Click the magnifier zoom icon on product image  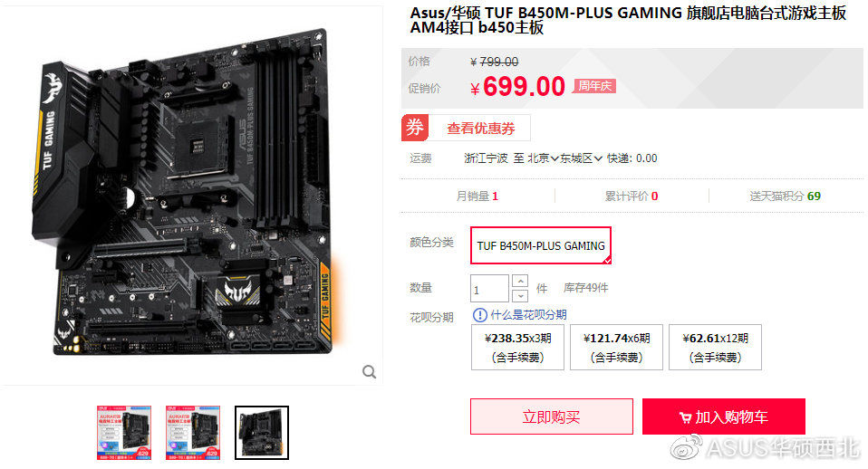coord(370,371)
